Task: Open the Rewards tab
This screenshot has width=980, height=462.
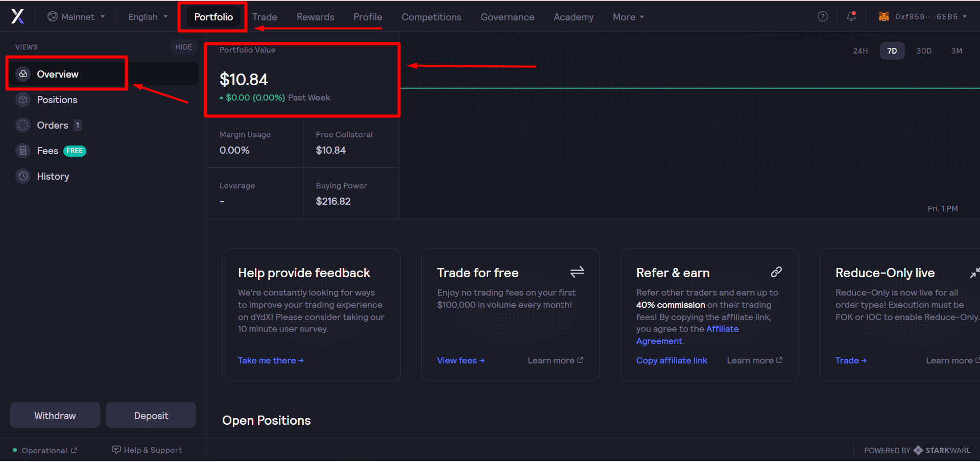Action: tap(315, 17)
